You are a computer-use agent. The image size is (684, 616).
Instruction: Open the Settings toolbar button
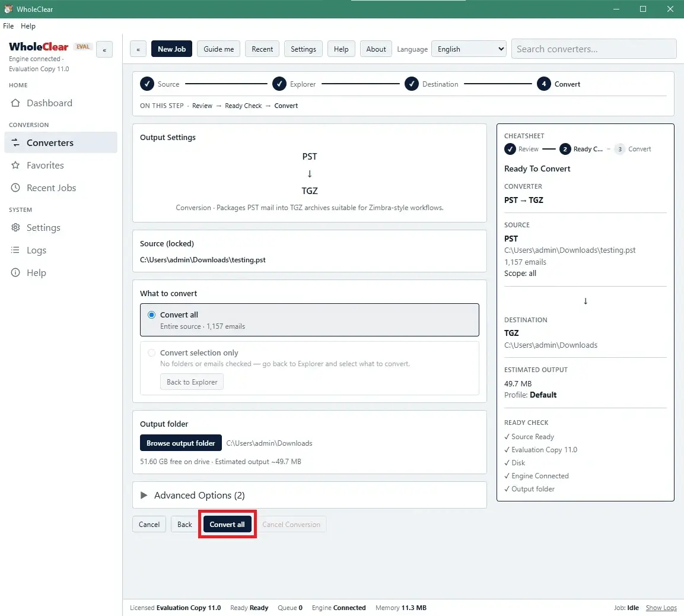(303, 49)
